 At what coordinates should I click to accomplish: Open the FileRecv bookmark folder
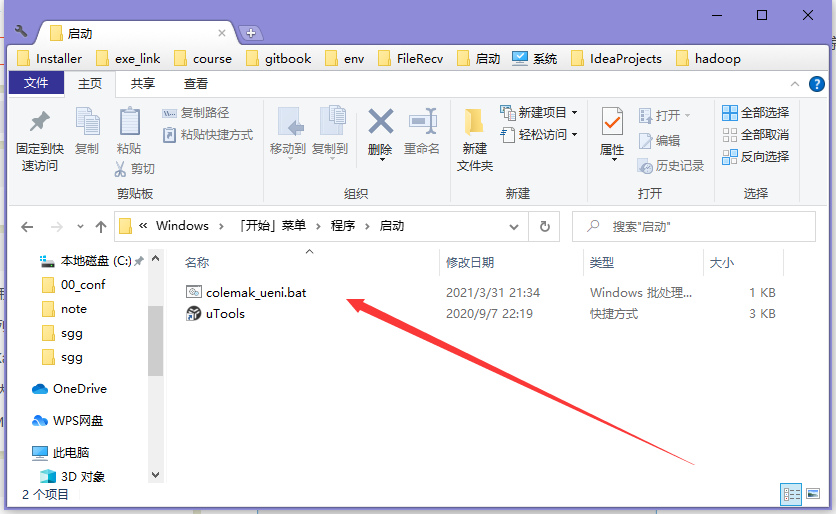(411, 59)
